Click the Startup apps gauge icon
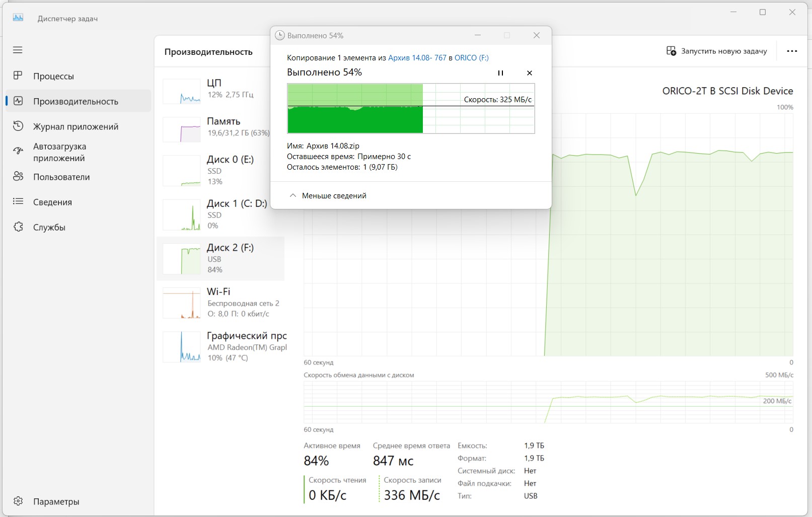This screenshot has width=812, height=517. pyautogui.click(x=18, y=151)
